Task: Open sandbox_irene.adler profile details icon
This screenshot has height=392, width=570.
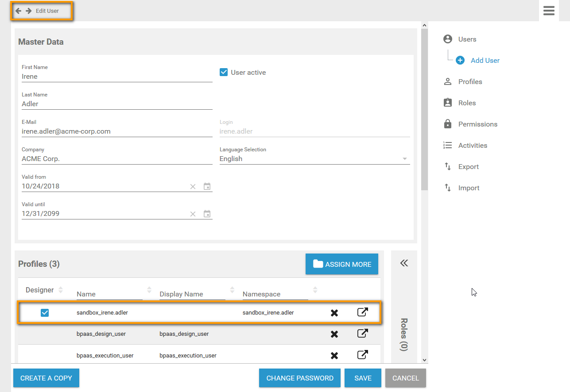Action: [362, 312]
